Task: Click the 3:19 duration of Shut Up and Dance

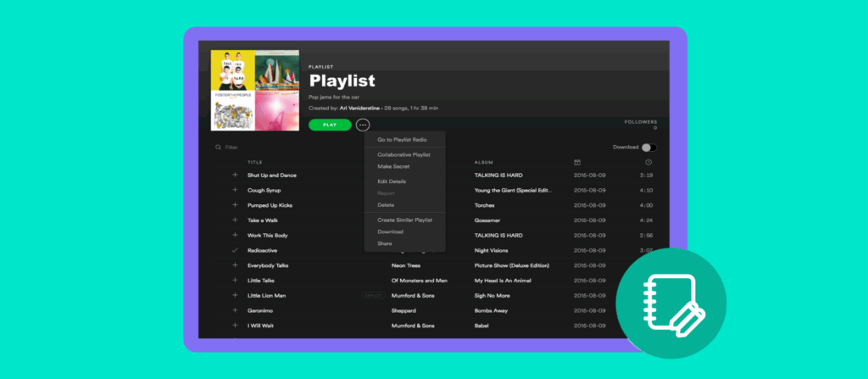Action: tap(645, 176)
